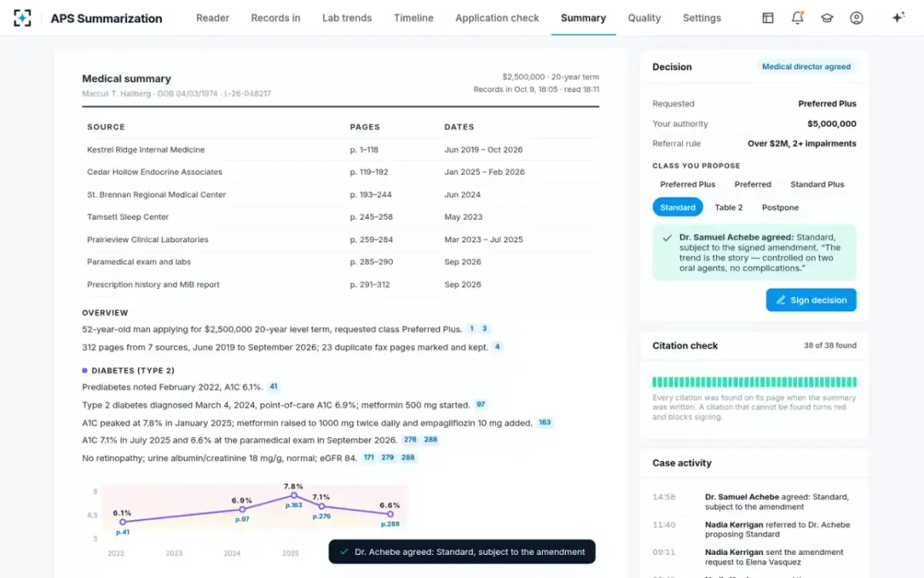Open the Timeline tab

413,18
